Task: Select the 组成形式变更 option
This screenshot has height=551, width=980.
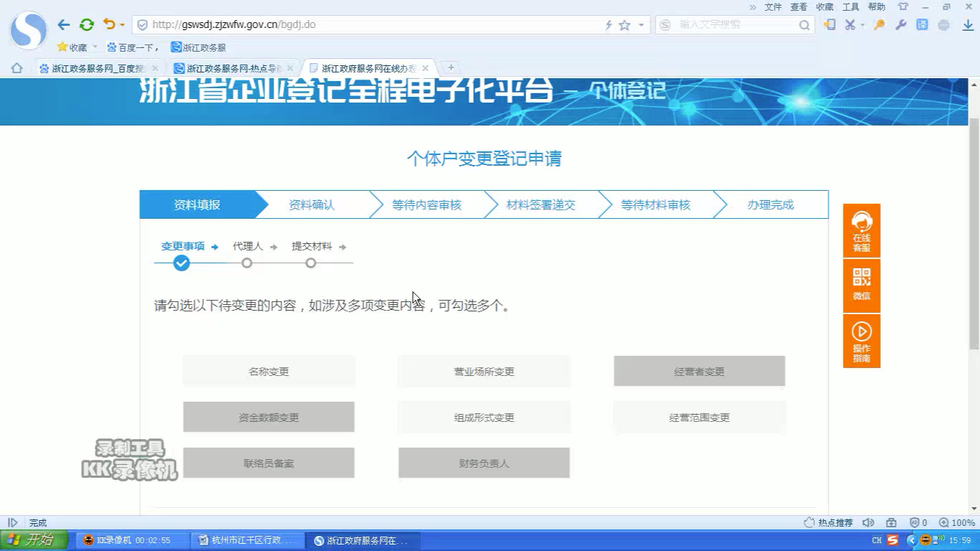Action: coord(483,417)
